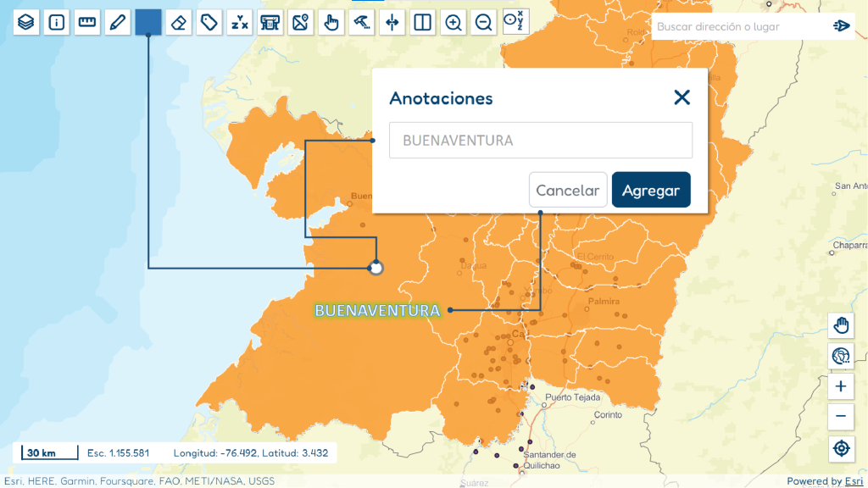Viewport: 868px width, 488px height.
Task: Locate my position with target icon
Action: tap(841, 447)
